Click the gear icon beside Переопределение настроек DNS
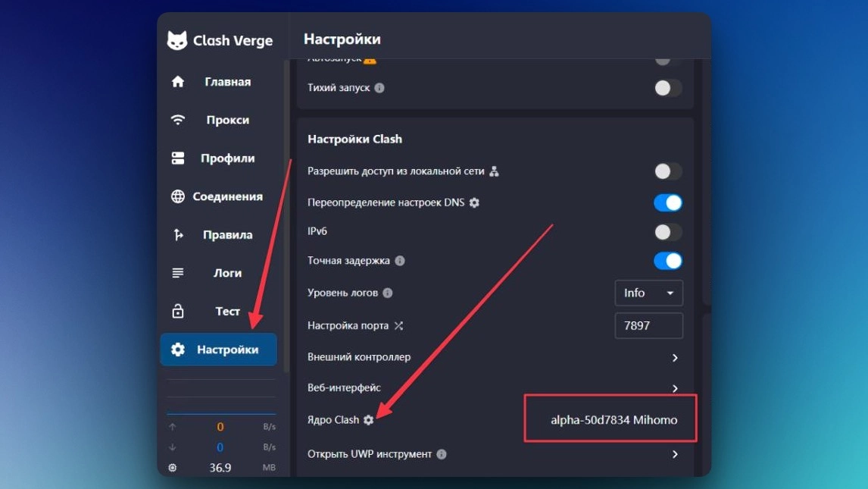 pos(474,203)
